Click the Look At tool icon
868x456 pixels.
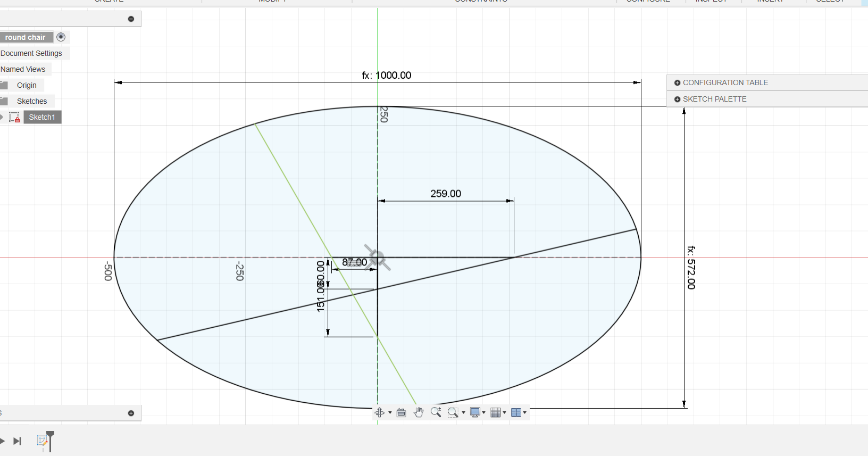point(402,412)
